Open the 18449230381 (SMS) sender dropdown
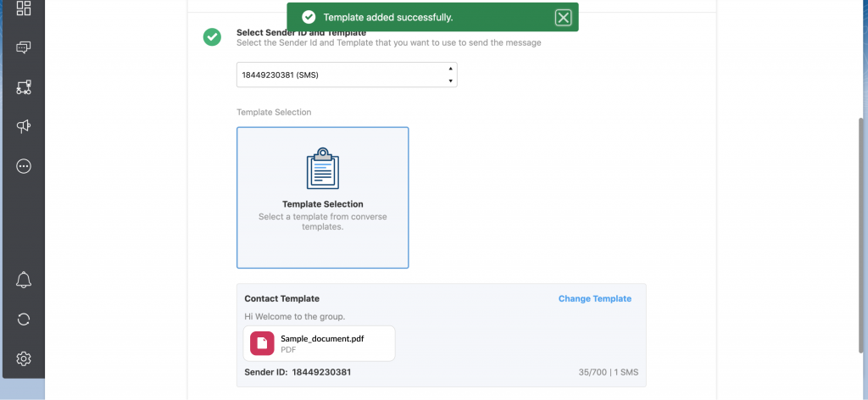The height and width of the screenshot is (400, 868). coord(347,75)
